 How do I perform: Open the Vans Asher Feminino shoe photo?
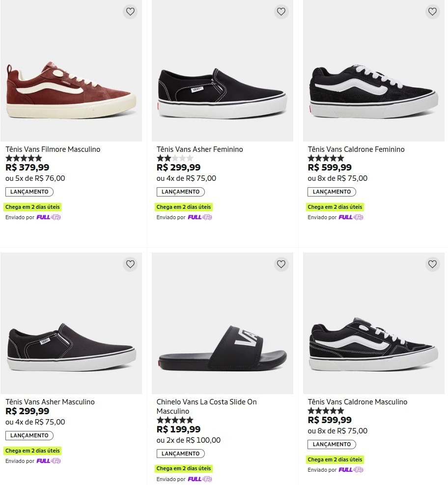(222, 93)
